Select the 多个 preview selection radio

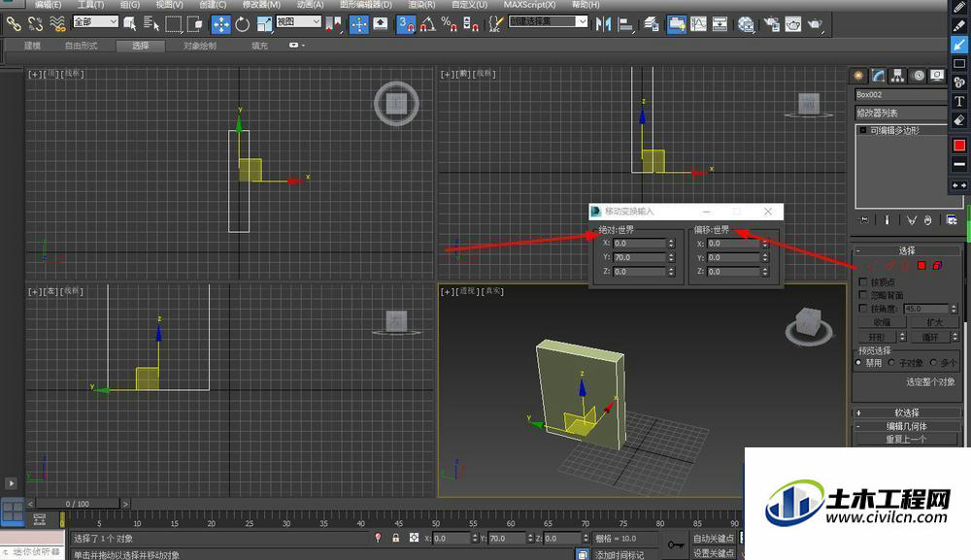(x=933, y=363)
